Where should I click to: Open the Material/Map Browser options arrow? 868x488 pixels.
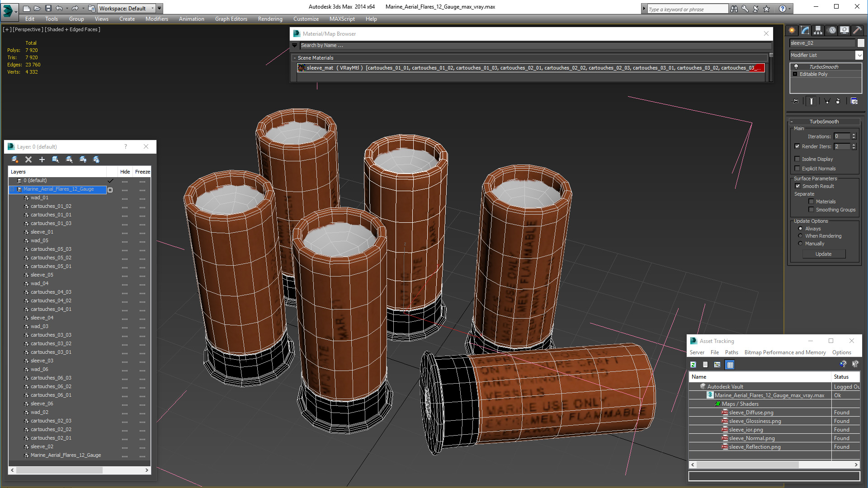295,45
